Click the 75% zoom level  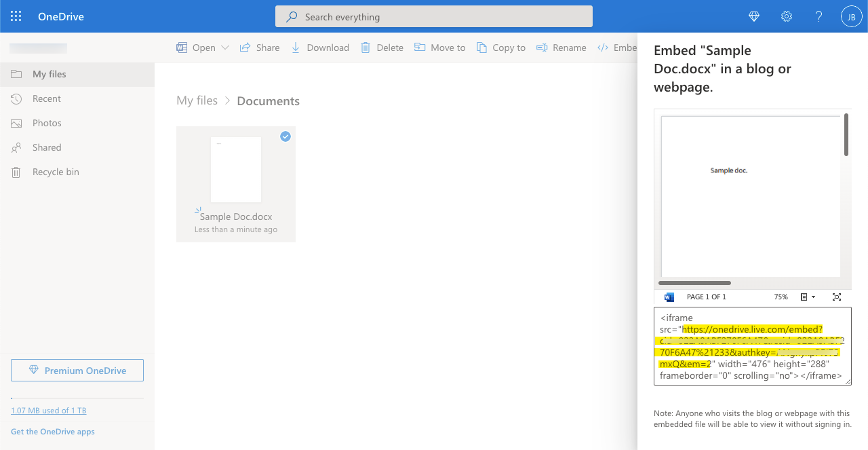click(781, 297)
